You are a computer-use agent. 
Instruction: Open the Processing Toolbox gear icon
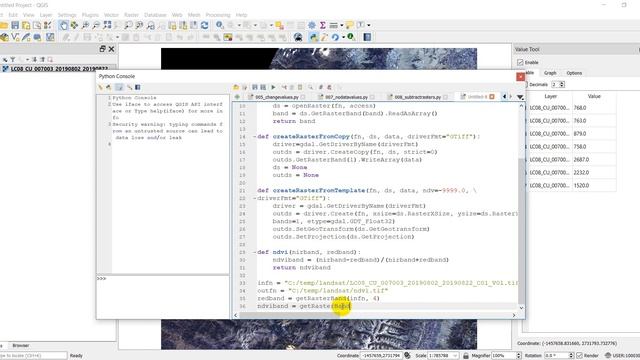(x=312, y=25)
